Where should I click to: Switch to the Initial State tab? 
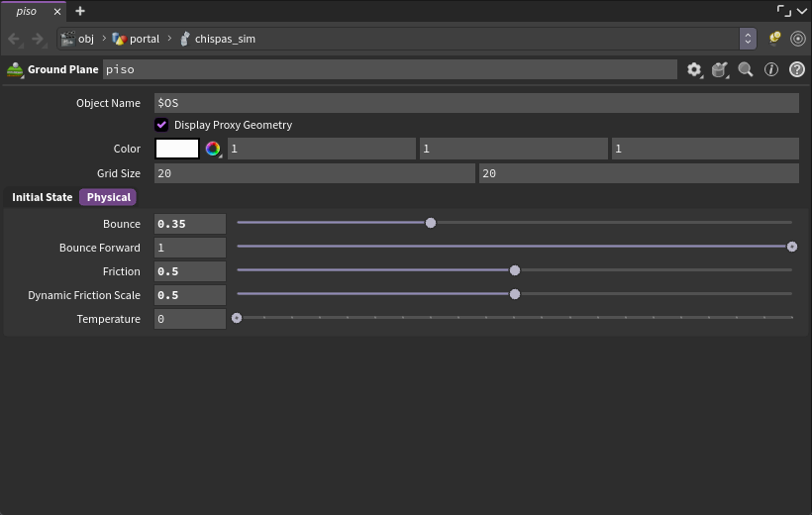[42, 197]
